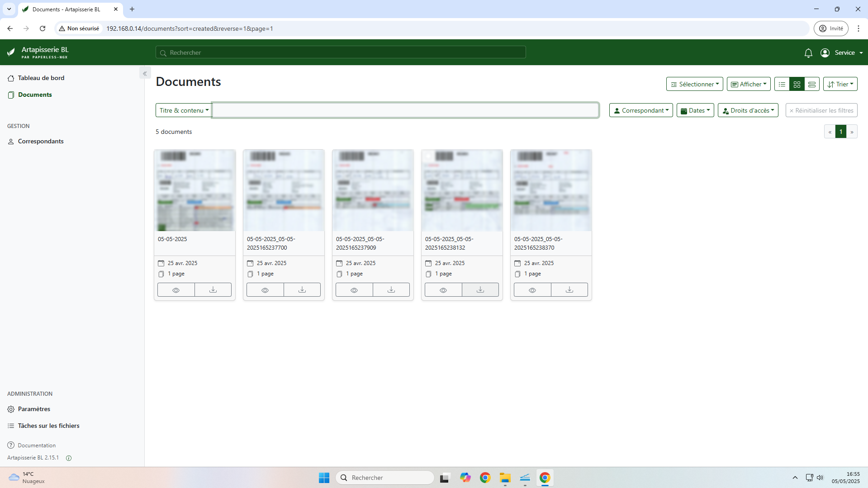Open the version info icon beside Artapisserie BL 2.15.1
The image size is (868, 488).
pyautogui.click(x=69, y=458)
